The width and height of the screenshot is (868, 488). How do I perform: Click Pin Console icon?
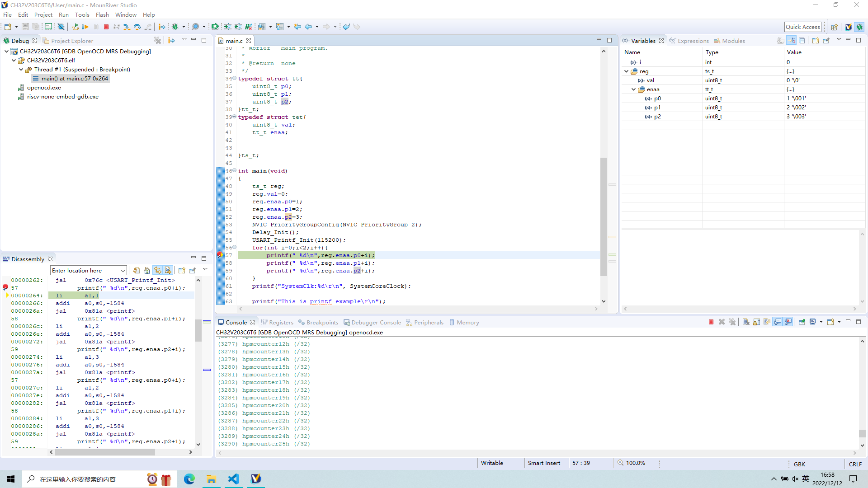tap(802, 322)
